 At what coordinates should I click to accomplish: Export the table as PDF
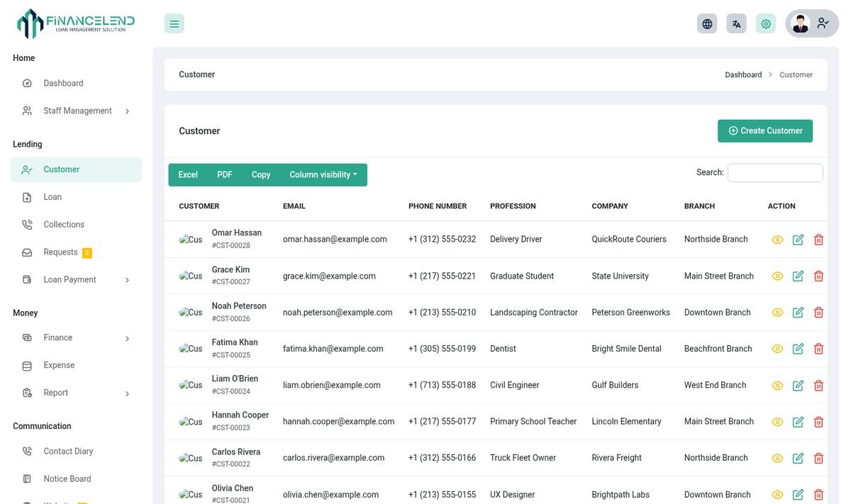(x=225, y=175)
